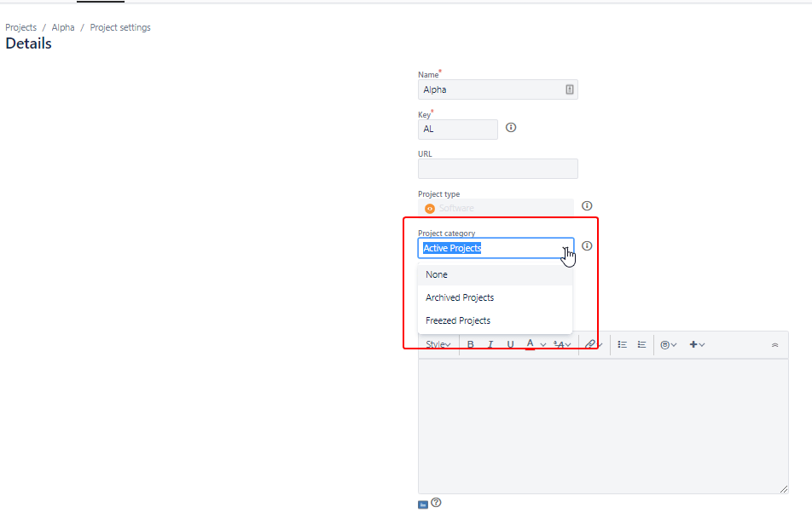The image size is (812, 513).
Task: Apply bold formatting in the description editor
Action: (470, 343)
